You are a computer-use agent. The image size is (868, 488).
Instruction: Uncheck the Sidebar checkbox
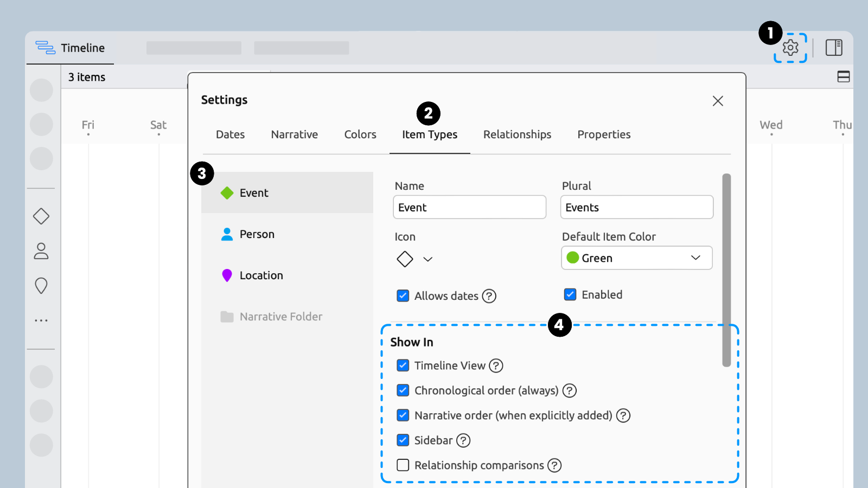[x=403, y=440]
